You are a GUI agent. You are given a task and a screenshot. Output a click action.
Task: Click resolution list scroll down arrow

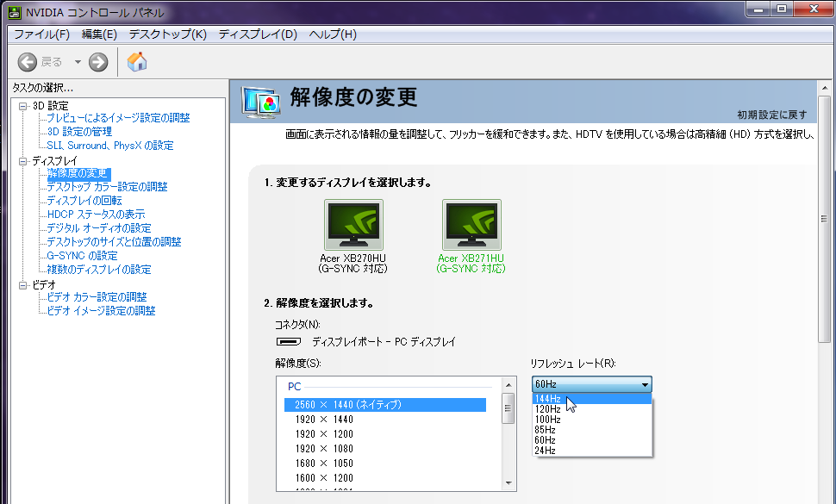click(508, 483)
